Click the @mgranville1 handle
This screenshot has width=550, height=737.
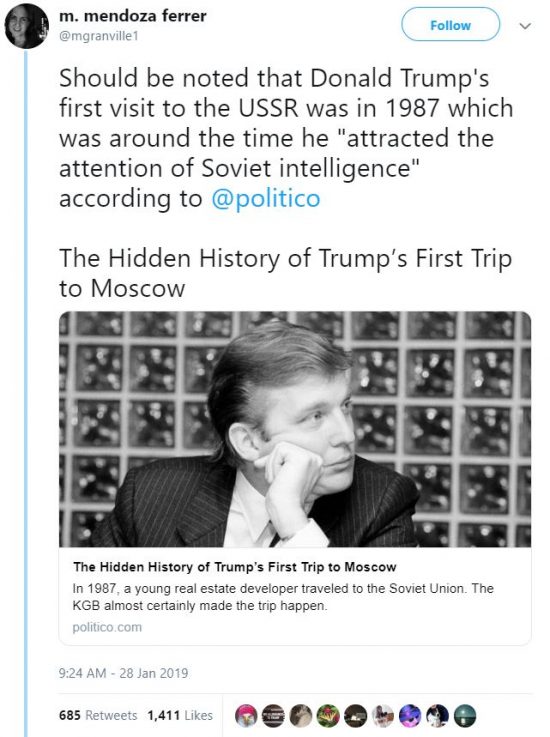[x=99, y=36]
